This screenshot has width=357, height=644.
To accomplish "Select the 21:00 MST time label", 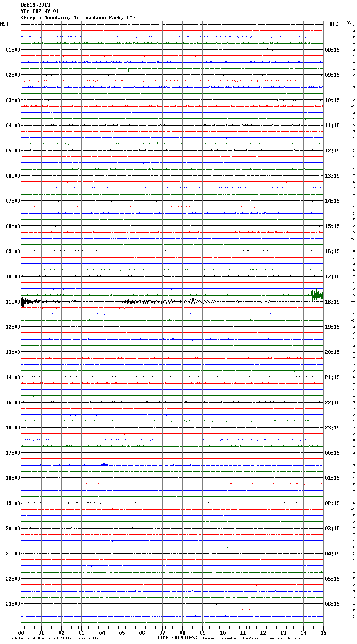I will [x=13, y=554].
